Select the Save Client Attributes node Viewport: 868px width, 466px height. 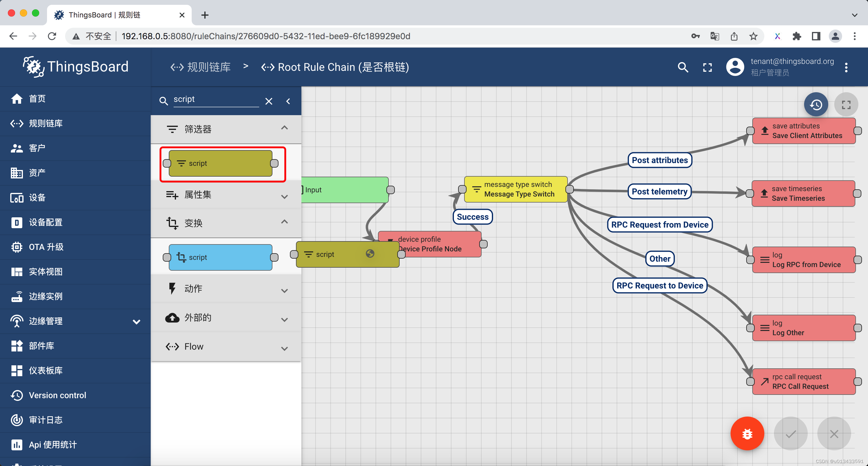[804, 131]
